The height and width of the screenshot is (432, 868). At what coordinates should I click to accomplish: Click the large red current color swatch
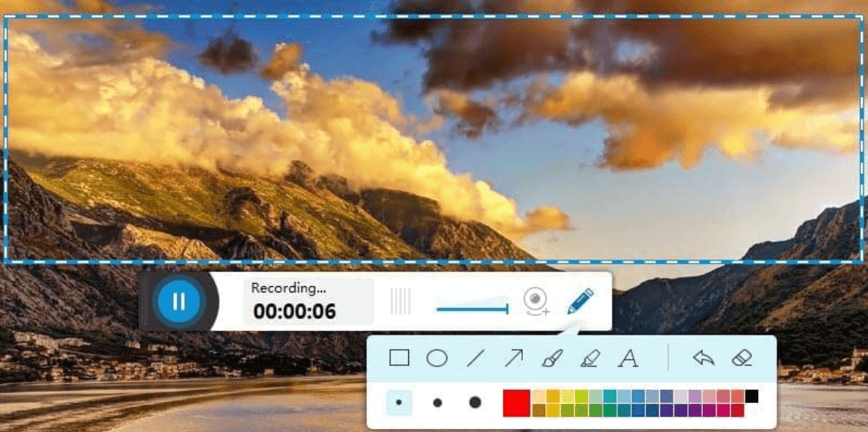(517, 403)
